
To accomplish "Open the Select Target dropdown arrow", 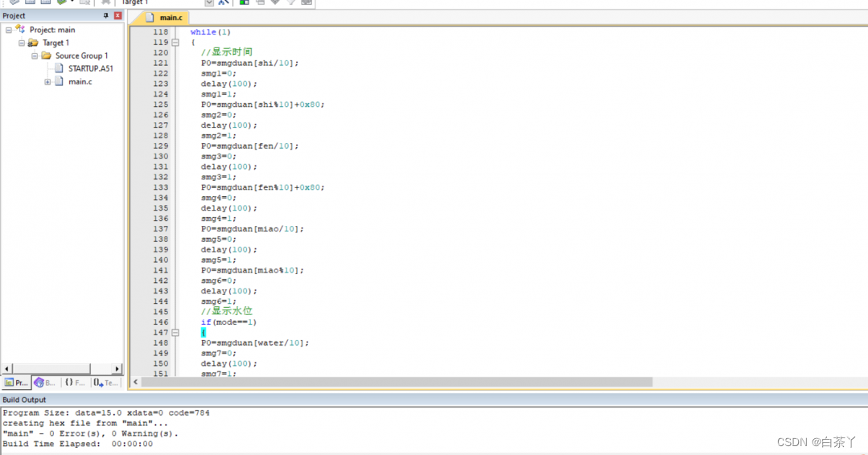I will click(209, 2).
